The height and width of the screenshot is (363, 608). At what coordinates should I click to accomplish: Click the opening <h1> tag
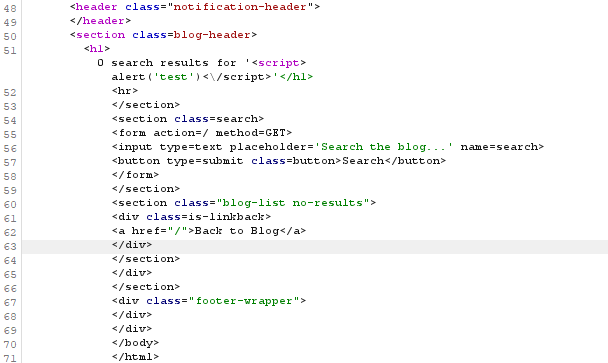pyautogui.click(x=97, y=49)
